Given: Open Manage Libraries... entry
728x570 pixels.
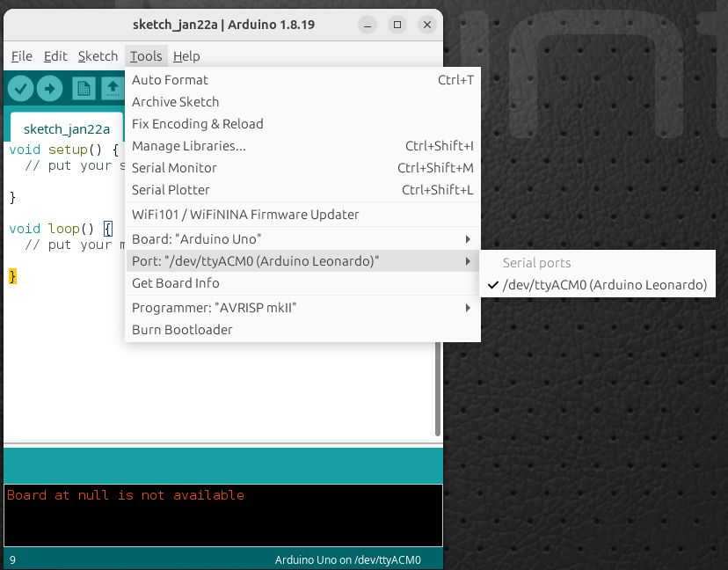Looking at the screenshot, I should click(302, 146).
